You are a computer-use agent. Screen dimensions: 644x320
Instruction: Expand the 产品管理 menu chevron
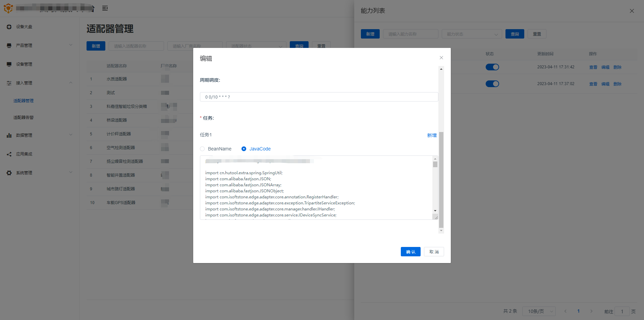[x=71, y=45]
